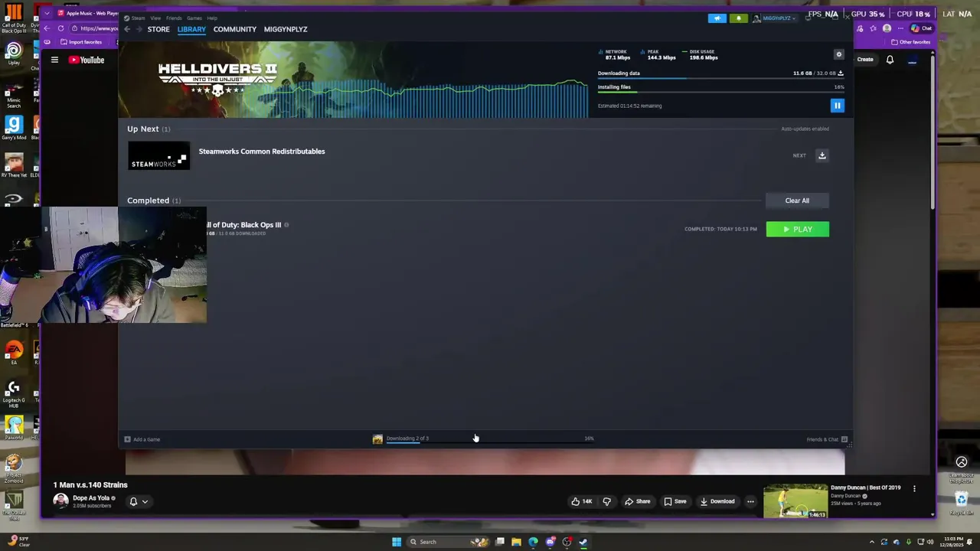Click the Helldivers II banner image
The width and height of the screenshot is (980, 551).
(x=354, y=80)
